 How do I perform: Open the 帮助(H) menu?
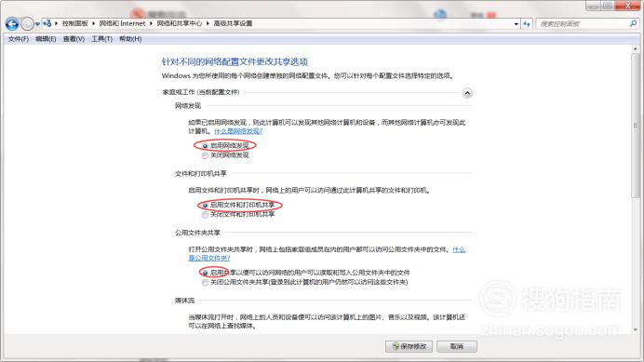[130, 39]
